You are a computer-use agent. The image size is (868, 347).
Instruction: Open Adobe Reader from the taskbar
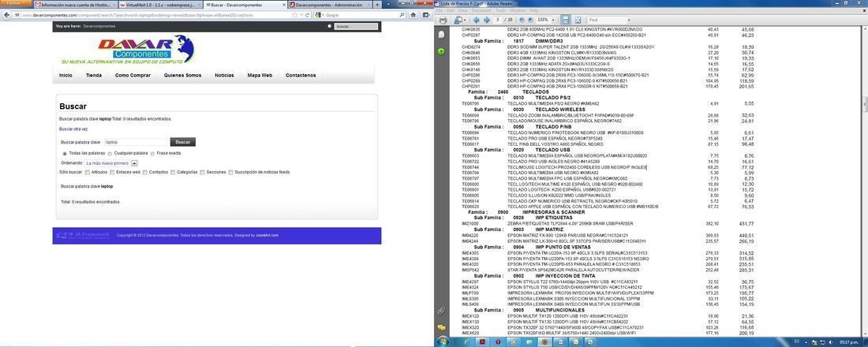tap(483, 341)
